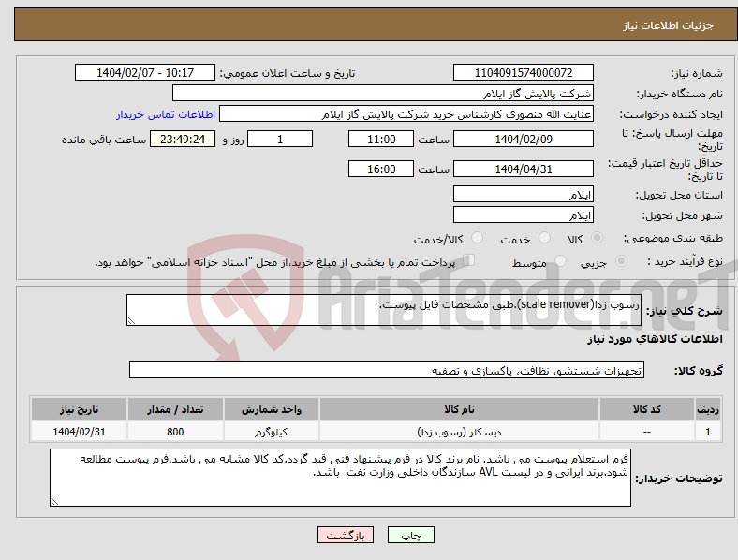Click the بازگشت back button
The image size is (738, 560).
[x=346, y=535]
